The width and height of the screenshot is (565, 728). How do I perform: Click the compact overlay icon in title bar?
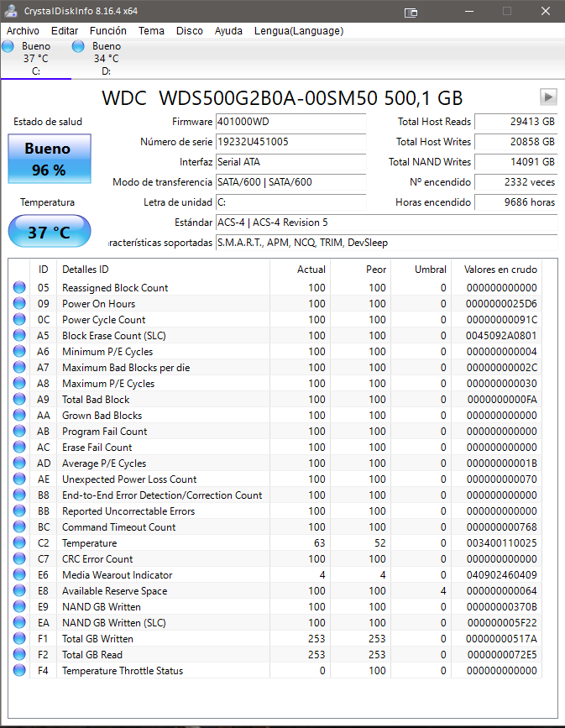(x=411, y=12)
